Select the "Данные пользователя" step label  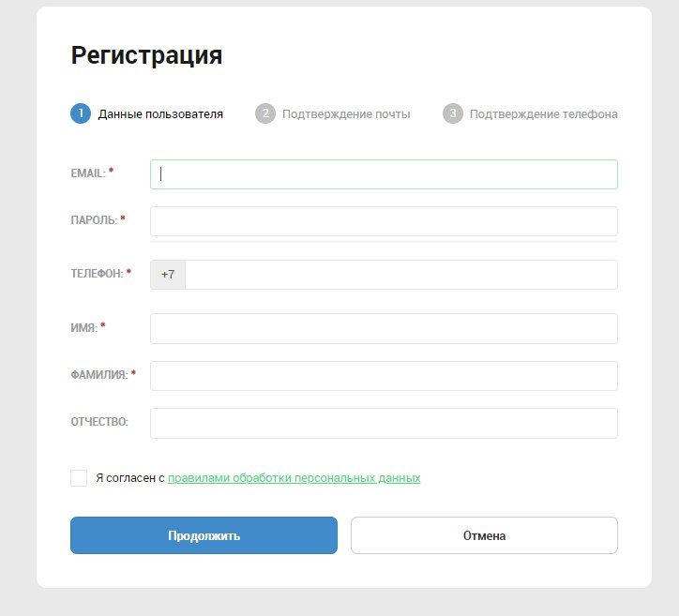(160, 114)
